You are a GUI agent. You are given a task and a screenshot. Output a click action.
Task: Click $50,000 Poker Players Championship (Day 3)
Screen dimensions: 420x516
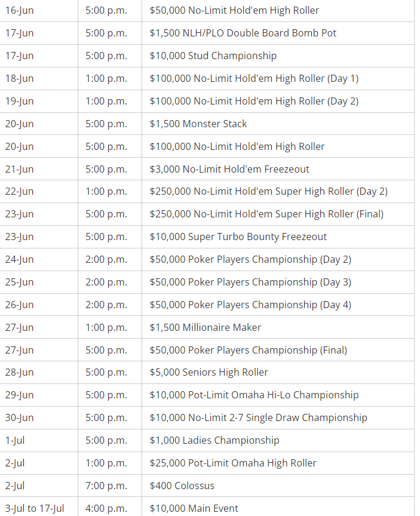[250, 282]
